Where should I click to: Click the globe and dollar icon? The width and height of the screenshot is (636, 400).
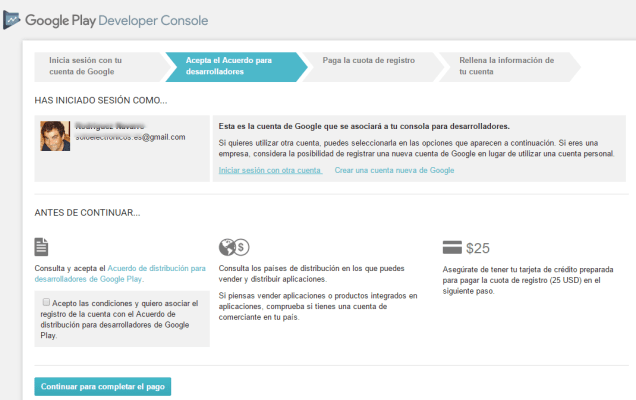[x=233, y=247]
